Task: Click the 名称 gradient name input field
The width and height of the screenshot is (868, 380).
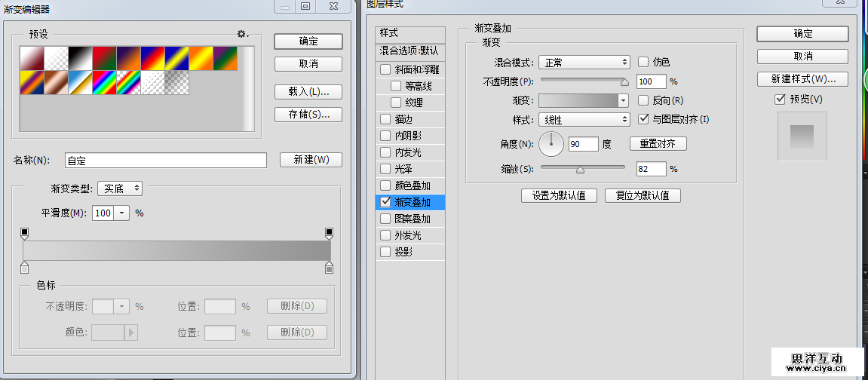Action: pos(166,161)
